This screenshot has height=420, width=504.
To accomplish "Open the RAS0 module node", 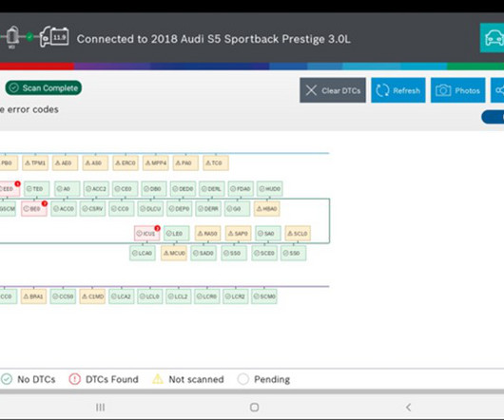I will coord(208,234).
